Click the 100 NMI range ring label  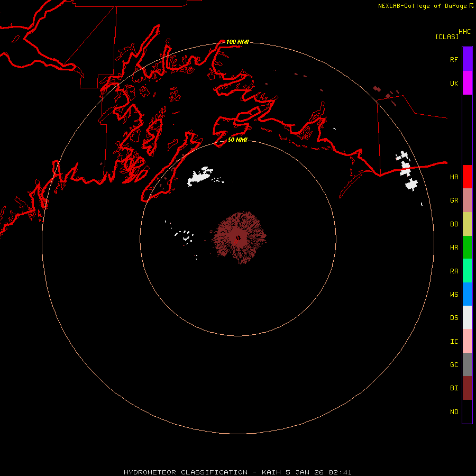[237, 42]
